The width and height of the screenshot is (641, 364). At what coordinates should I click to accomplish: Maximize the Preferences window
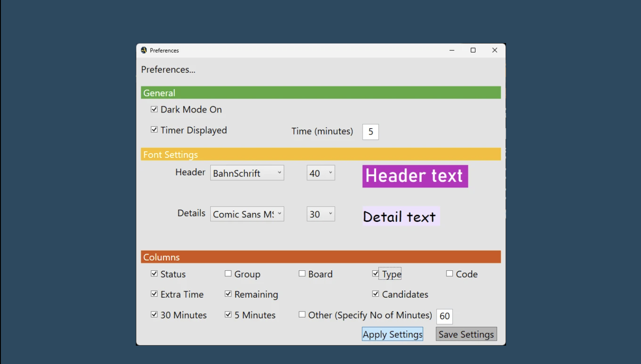tap(473, 50)
